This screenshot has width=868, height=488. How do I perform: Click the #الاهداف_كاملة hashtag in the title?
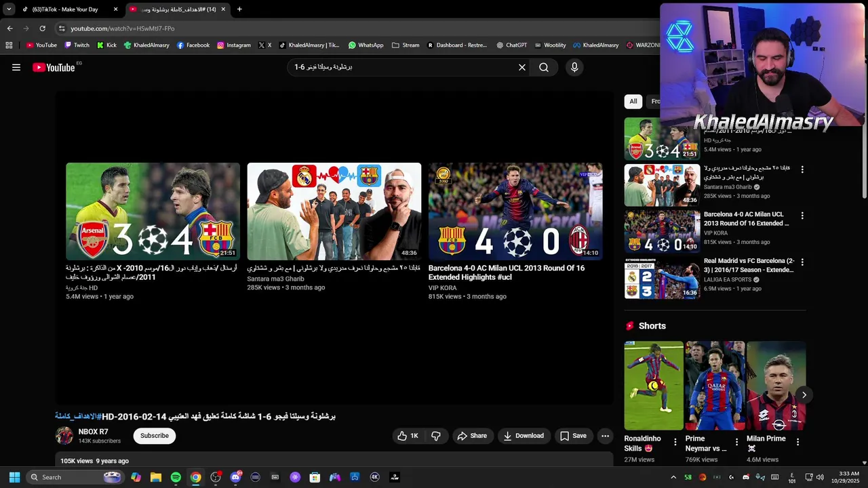(78, 416)
